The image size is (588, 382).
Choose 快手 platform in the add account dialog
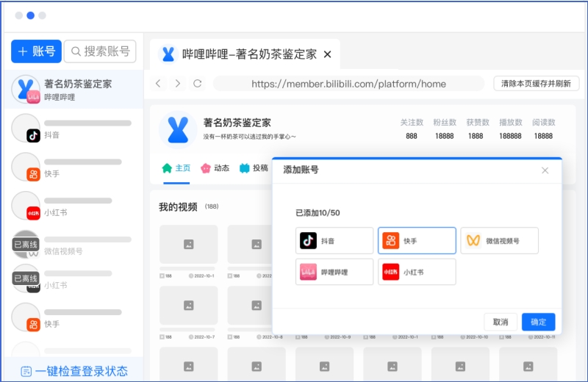(417, 241)
